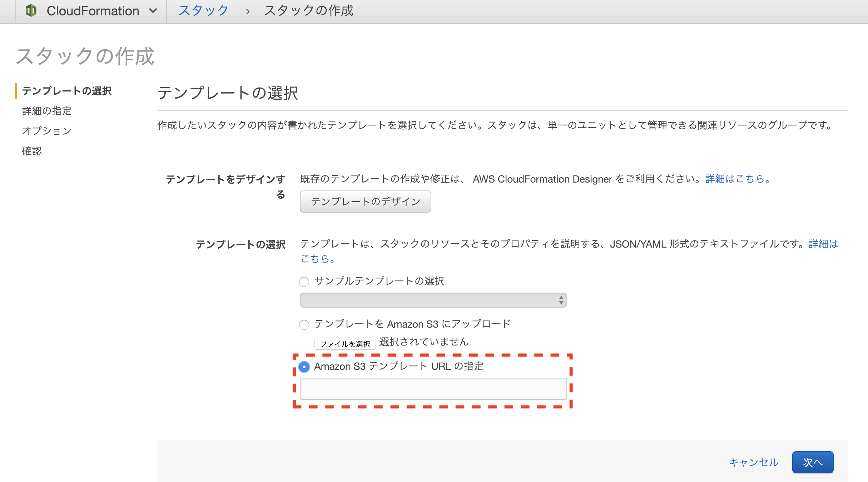Go to オプション step in sidebar
Screen dimensions: 868x482
[47, 131]
